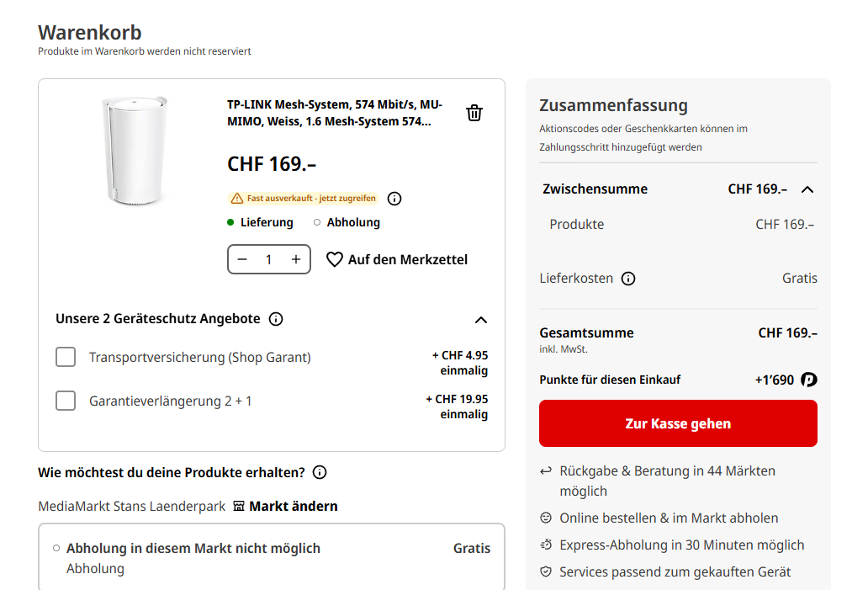Click the 'Zur Kasse gehen' button
The image size is (868, 590).
678,423
